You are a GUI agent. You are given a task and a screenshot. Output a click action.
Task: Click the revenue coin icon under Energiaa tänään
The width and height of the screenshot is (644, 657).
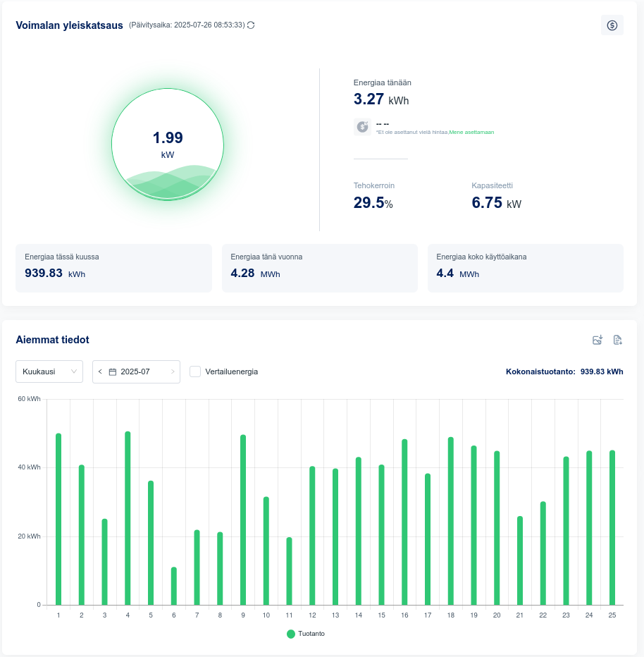[x=362, y=127]
